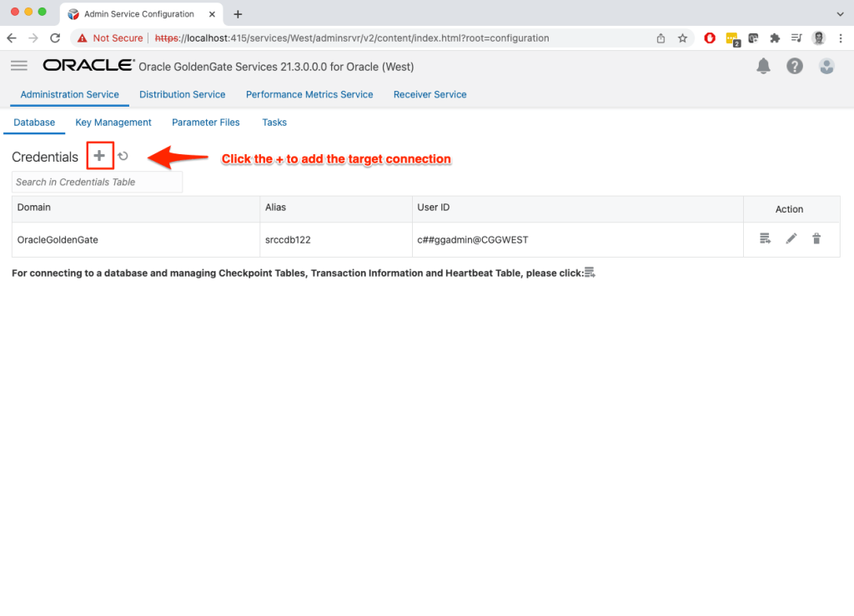This screenshot has height=616, width=854.
Task: Edit the srccdb122 credential with pencil icon
Action: tap(791, 239)
